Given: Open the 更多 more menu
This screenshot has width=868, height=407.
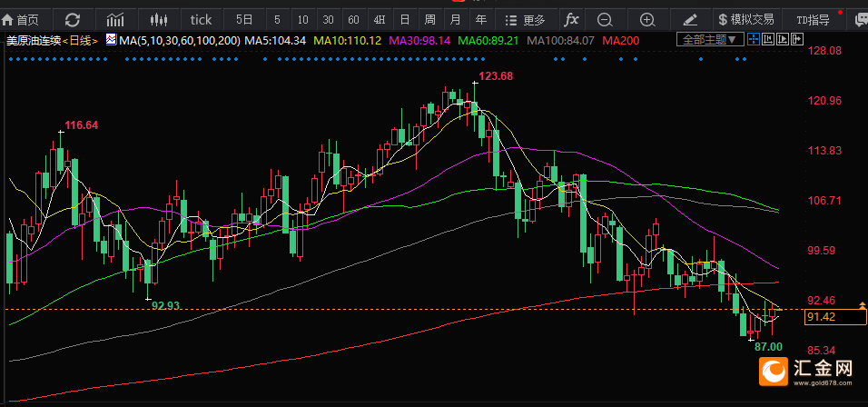Looking at the screenshot, I should click(526, 20).
